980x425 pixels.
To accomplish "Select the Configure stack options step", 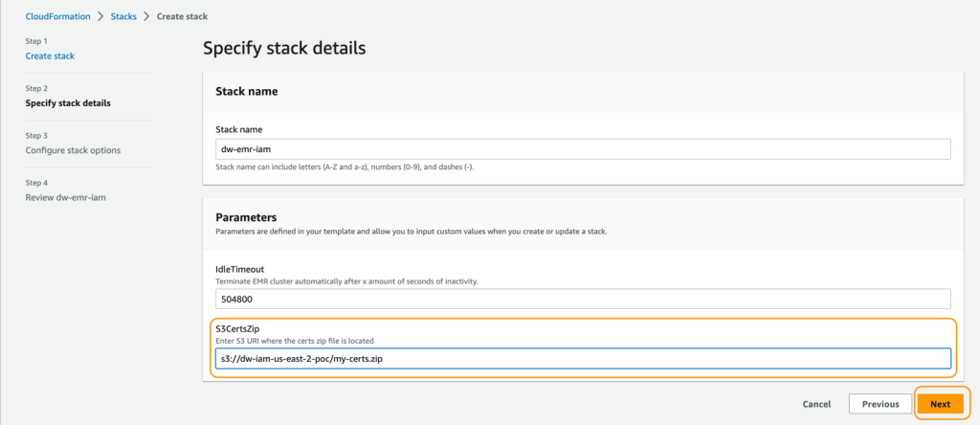I will point(73,150).
